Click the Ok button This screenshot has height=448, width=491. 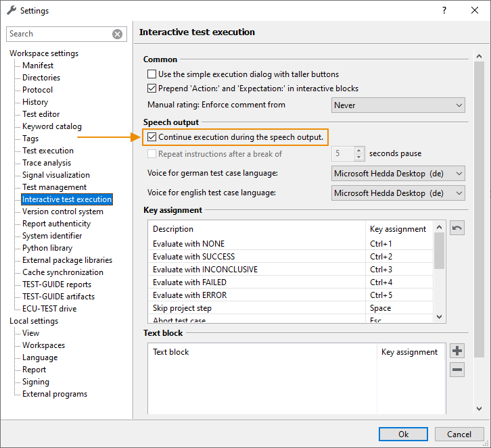tap(403, 434)
